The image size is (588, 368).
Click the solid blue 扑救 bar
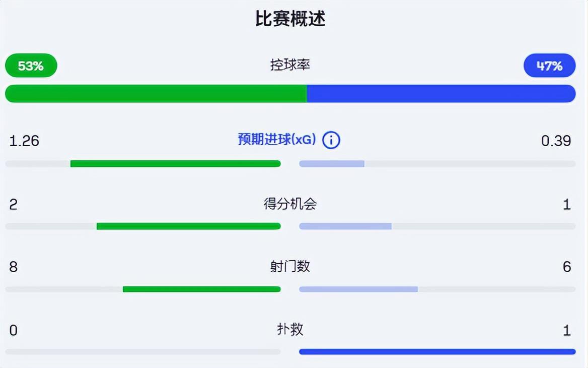pos(437,352)
